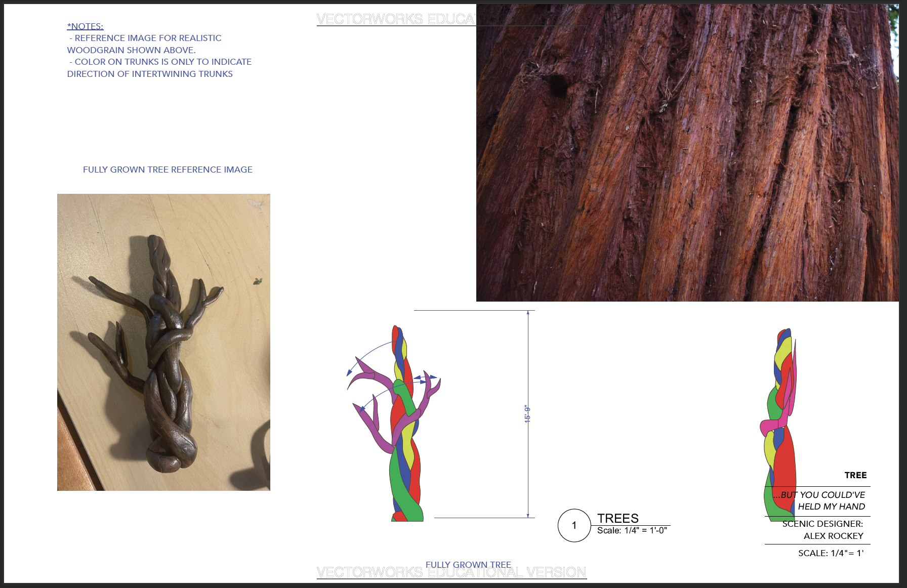The width and height of the screenshot is (907, 588).
Task: Click 'ALEX ROCKEY' designer name
Action: pos(834,536)
